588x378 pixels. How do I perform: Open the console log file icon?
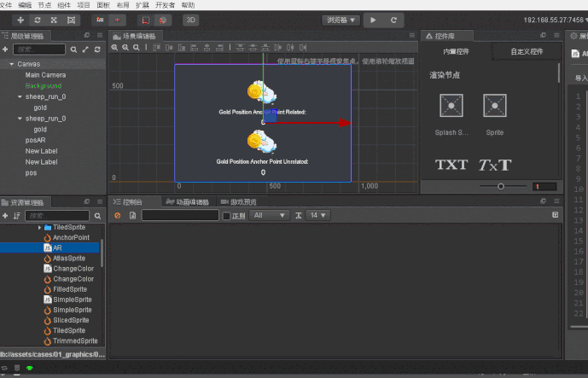132,216
